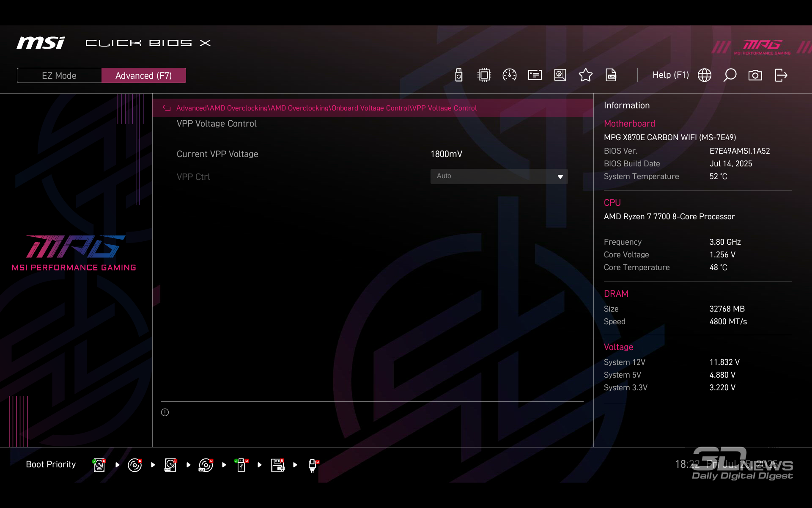Select hard disk boot device icon
The image size is (812, 508).
[x=99, y=465]
